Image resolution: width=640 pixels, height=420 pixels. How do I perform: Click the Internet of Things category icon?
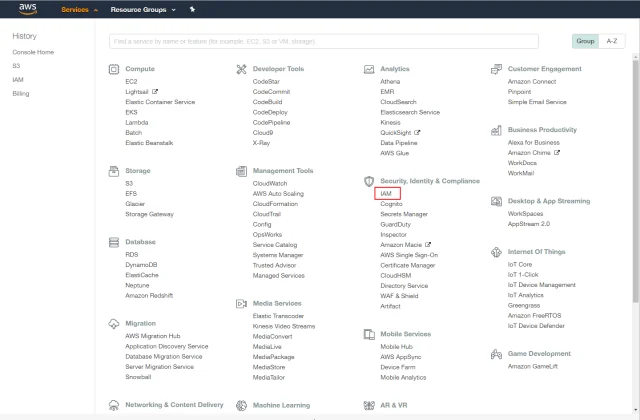tap(496, 251)
